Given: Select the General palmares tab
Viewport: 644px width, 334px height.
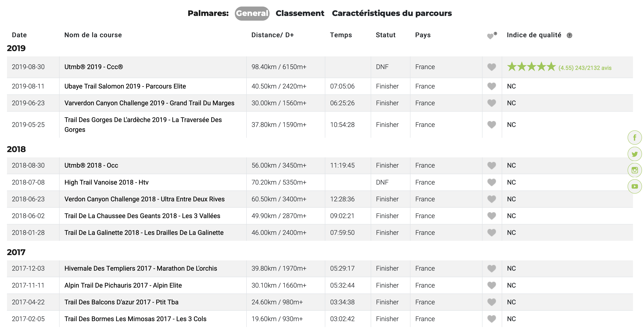Looking at the screenshot, I should 252,13.
